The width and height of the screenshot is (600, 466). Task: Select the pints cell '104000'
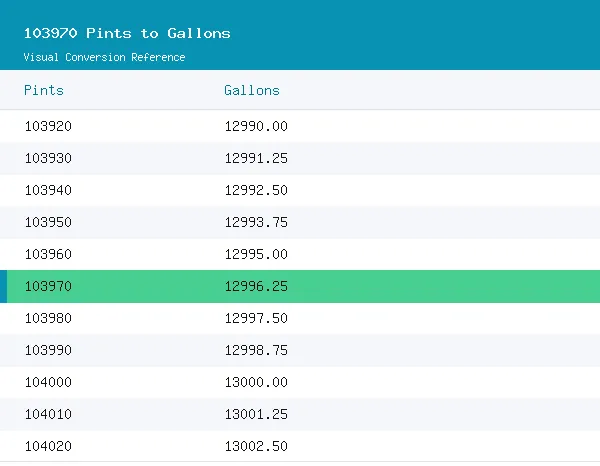48,382
